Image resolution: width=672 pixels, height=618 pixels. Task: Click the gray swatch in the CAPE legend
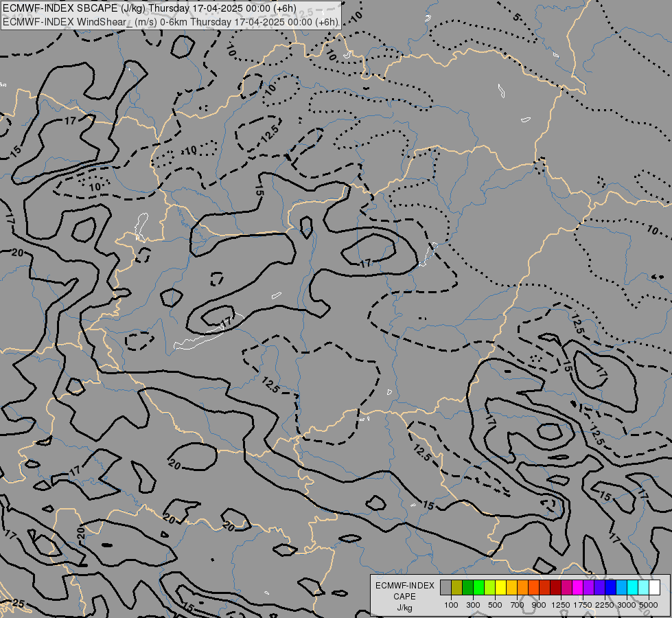tap(445, 587)
